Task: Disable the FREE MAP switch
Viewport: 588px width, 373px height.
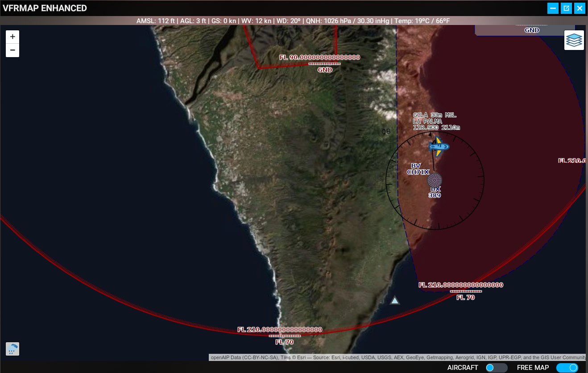Action: [567, 368]
